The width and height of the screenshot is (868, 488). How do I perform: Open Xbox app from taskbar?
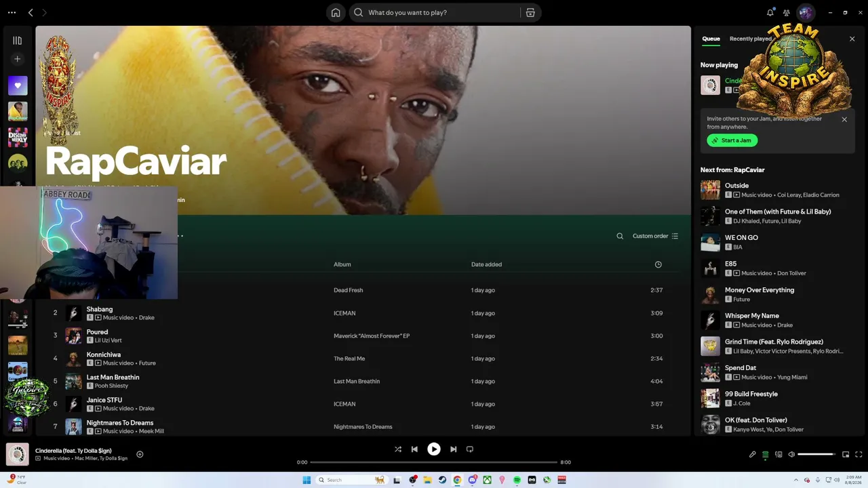coord(487,480)
